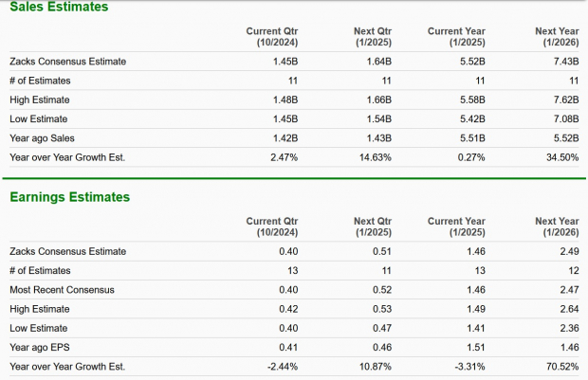Image resolution: width=588 pixels, height=380 pixels.
Task: Select sales growth estimate 2.47%
Action: tap(285, 157)
